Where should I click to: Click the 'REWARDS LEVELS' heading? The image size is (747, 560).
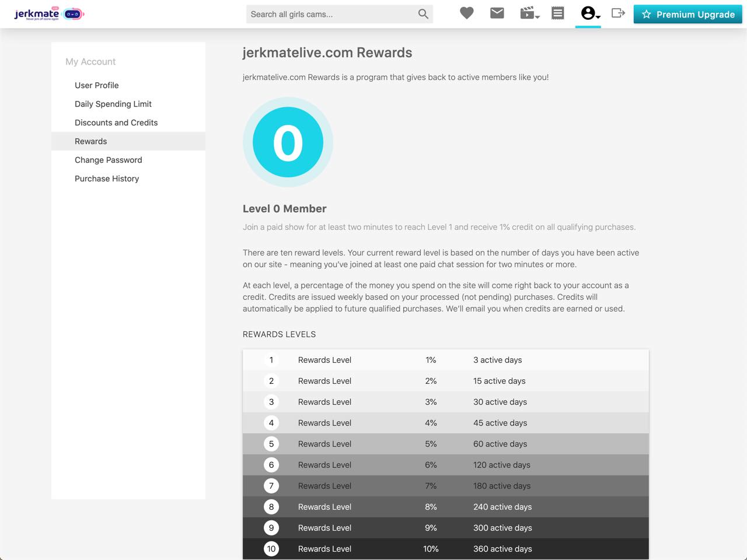pos(279,334)
